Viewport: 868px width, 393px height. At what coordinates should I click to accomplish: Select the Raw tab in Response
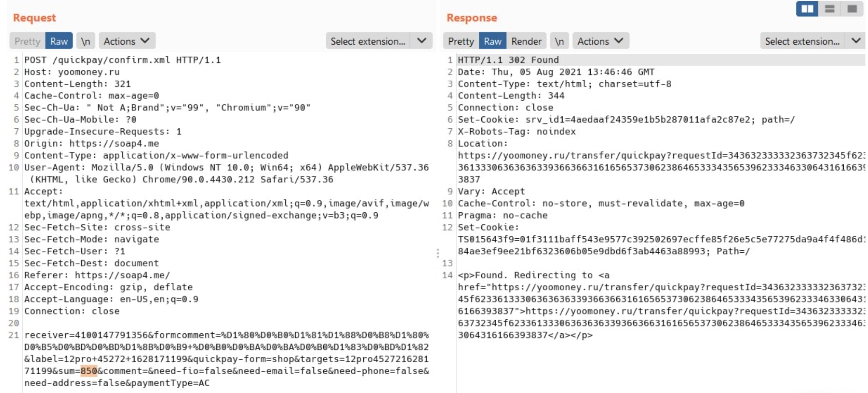click(492, 41)
